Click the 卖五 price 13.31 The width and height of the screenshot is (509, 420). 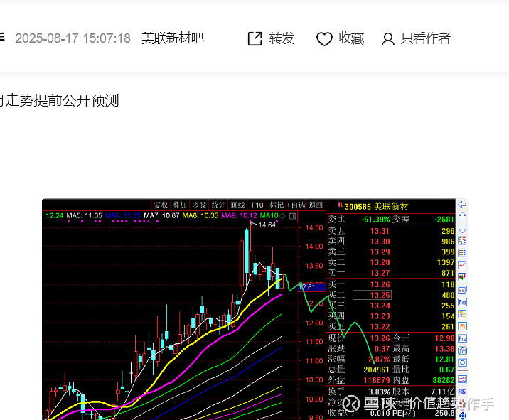380,231
